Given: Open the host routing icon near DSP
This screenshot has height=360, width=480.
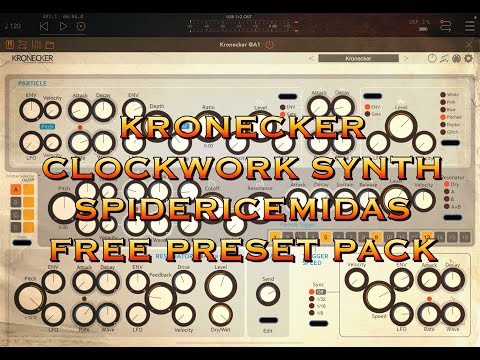Looking at the screenshot, I should 446,26.
